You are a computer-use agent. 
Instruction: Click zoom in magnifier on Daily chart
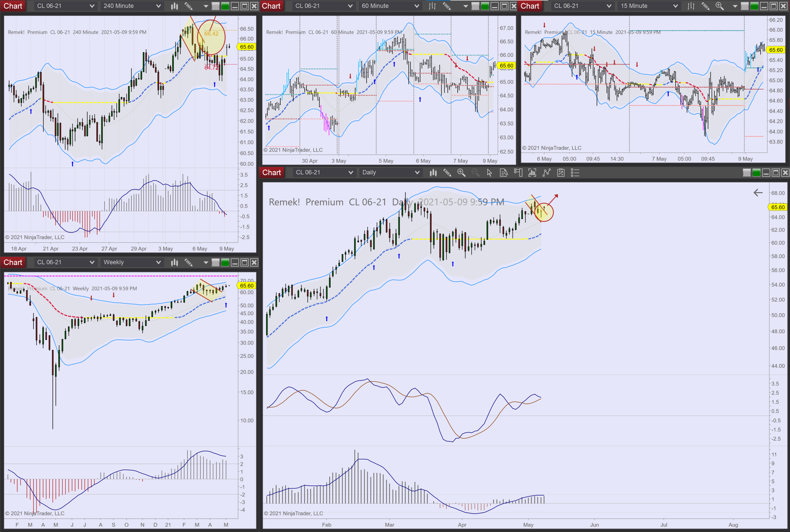click(461, 173)
